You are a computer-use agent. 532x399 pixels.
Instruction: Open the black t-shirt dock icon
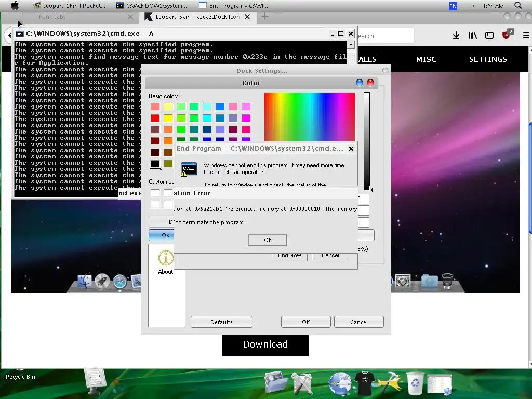[x=365, y=383]
